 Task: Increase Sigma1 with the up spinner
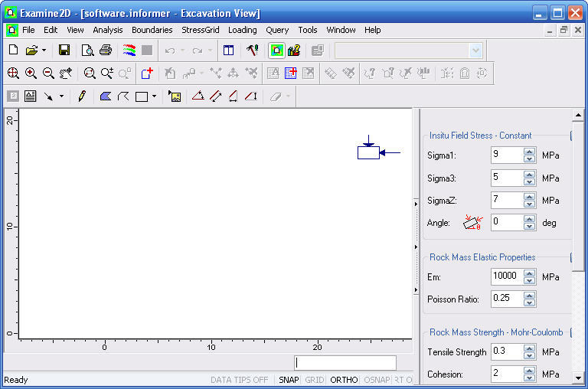point(530,151)
